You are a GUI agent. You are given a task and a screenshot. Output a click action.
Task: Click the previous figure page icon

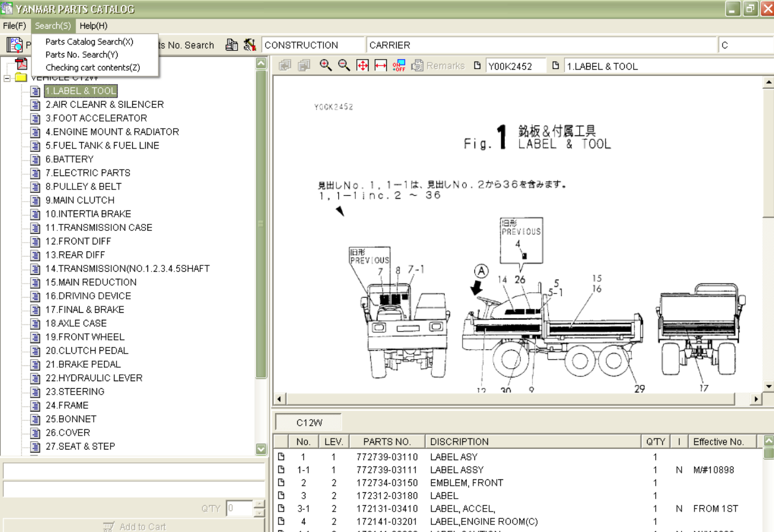coord(285,65)
